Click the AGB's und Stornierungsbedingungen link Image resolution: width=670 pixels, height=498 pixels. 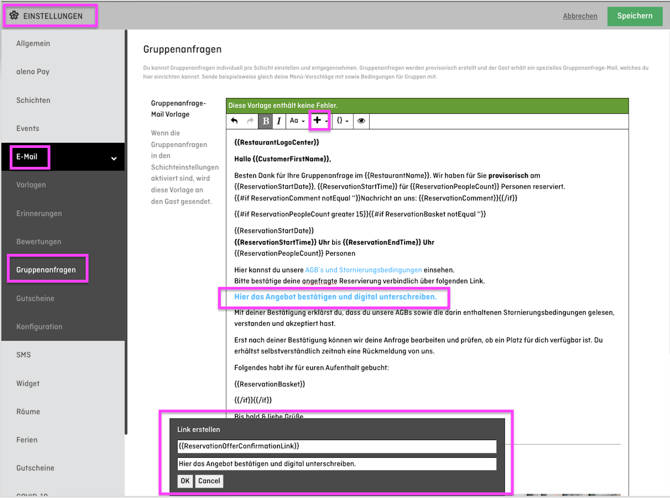(363, 270)
